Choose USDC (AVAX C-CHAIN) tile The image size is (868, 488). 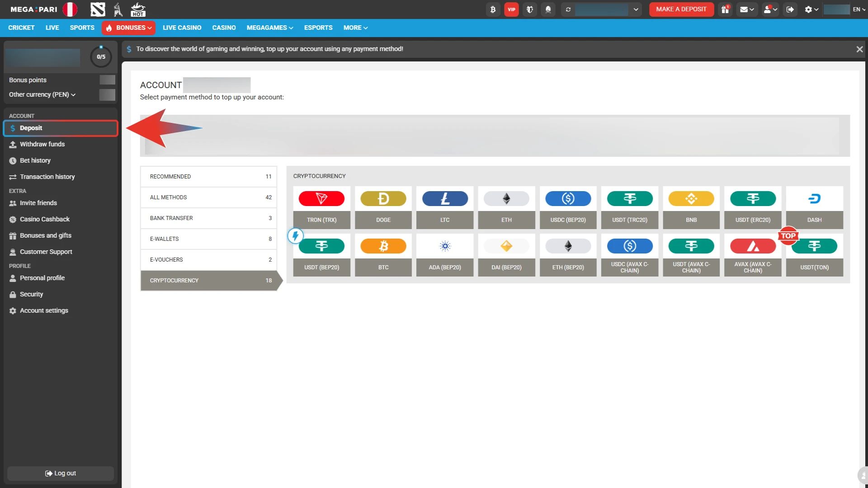click(630, 255)
